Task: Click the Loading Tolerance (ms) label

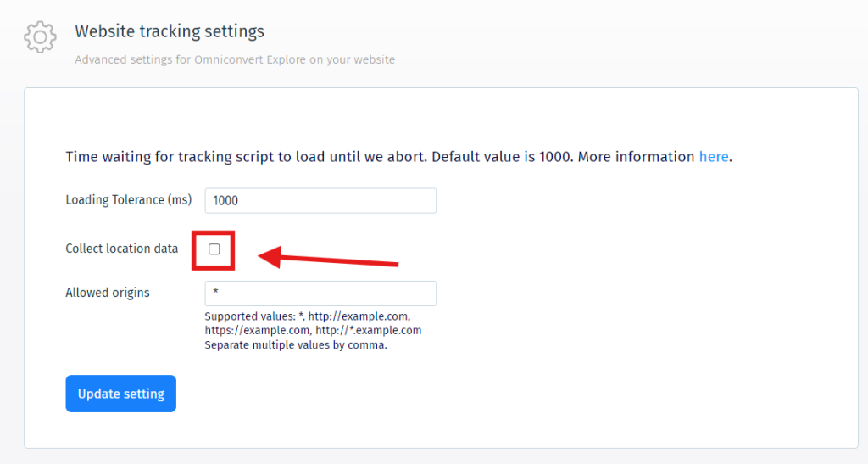Action: click(x=128, y=200)
